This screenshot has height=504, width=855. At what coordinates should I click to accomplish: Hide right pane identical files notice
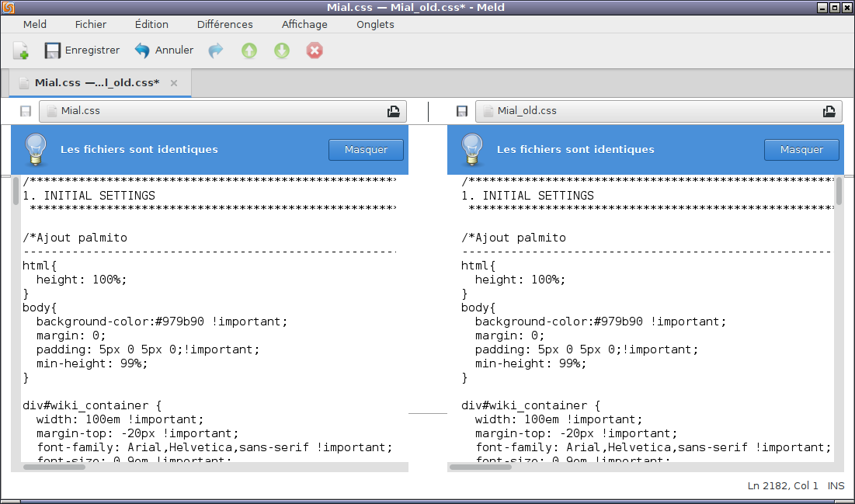click(x=801, y=150)
